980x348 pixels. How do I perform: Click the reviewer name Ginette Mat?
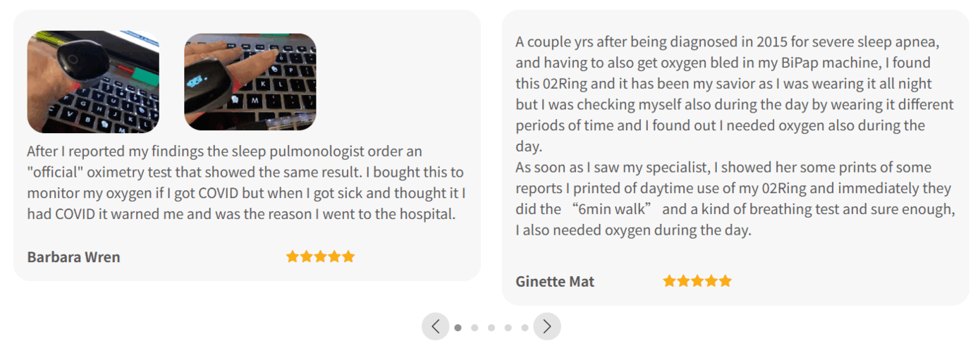point(555,282)
